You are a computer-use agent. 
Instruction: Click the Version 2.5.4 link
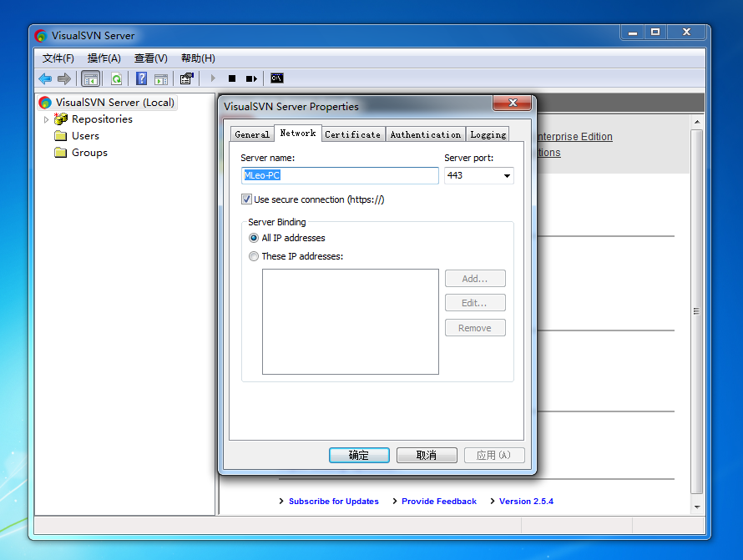(527, 502)
